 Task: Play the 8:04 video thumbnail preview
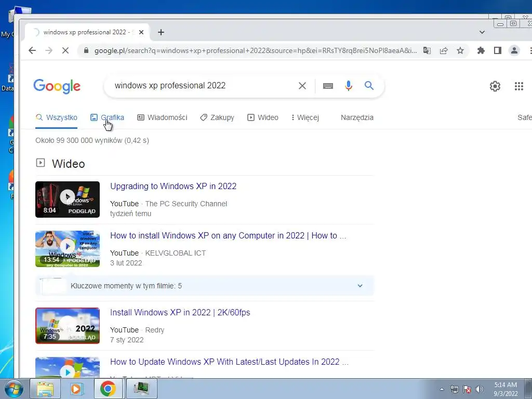pos(68,199)
